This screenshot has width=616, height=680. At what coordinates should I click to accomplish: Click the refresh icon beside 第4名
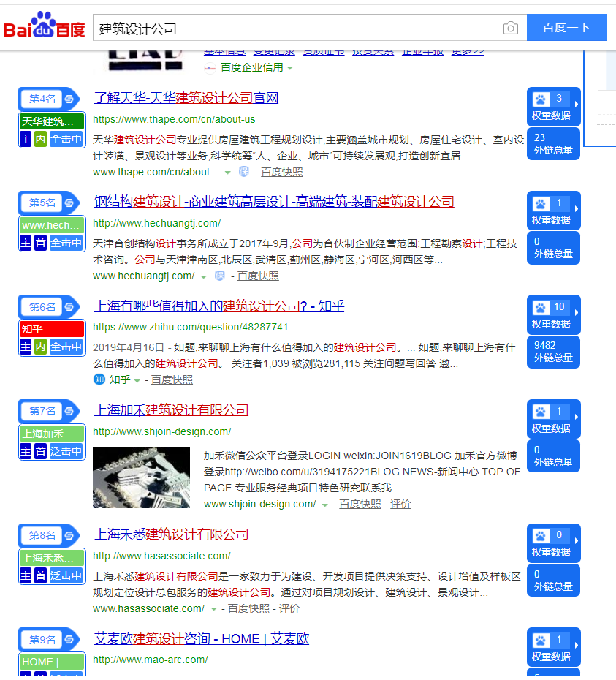click(69, 99)
